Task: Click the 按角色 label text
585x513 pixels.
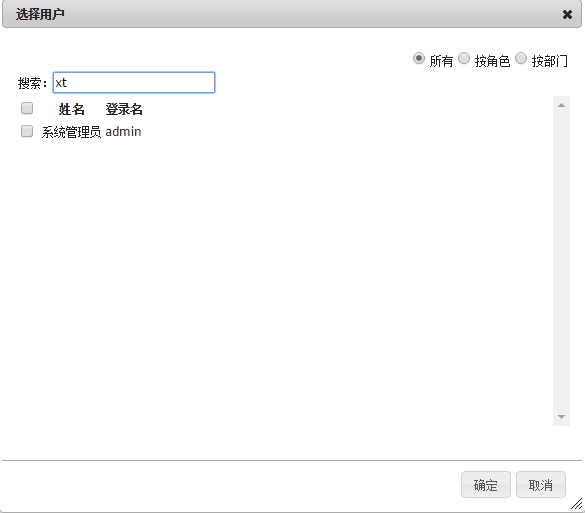Action: tap(492, 61)
